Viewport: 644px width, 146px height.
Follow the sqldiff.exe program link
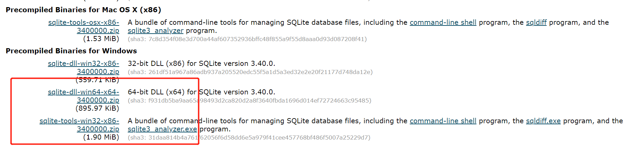[543, 121]
